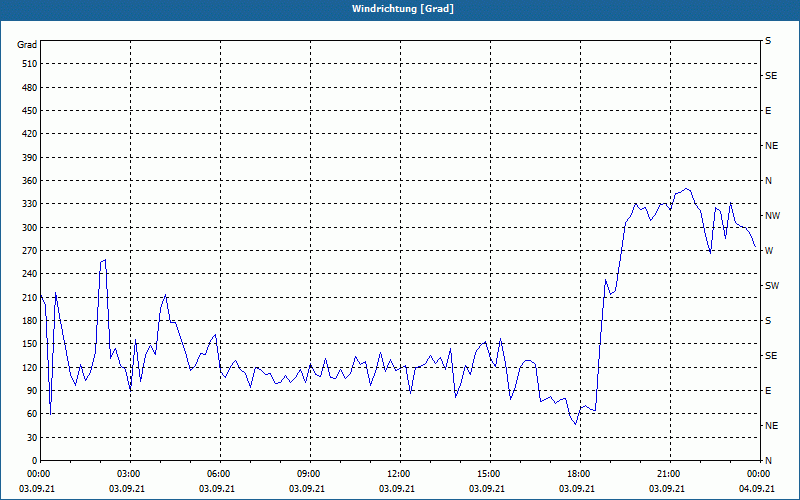Select the 450 y-axis value
The image size is (800, 500).
(x=30, y=111)
